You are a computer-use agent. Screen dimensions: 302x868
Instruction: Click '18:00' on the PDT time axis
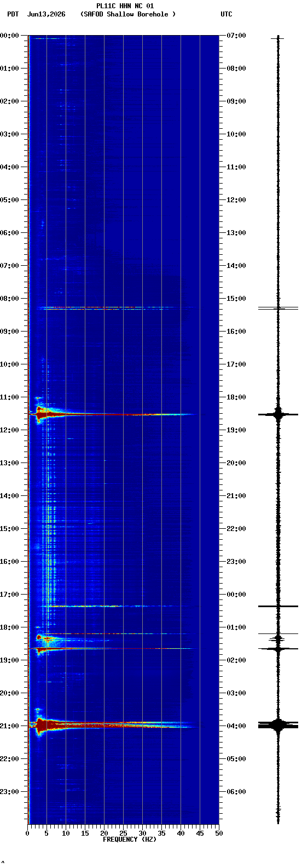tap(9, 627)
